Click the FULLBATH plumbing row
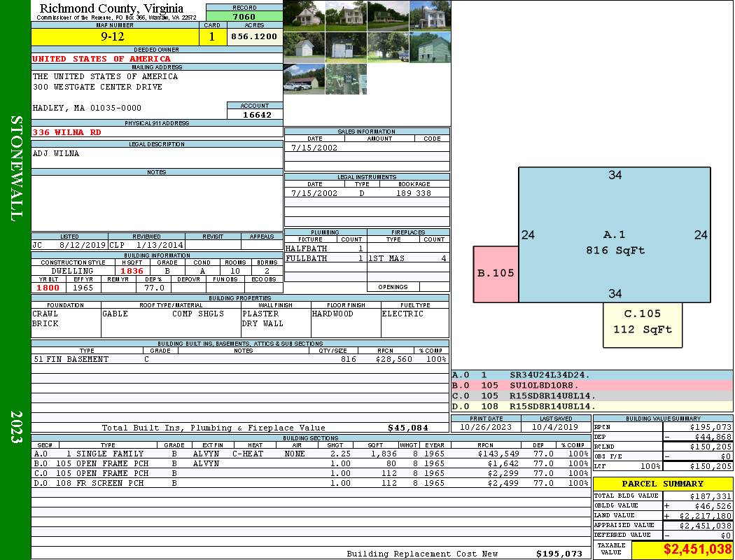The width and height of the screenshot is (735, 560). 325,258
